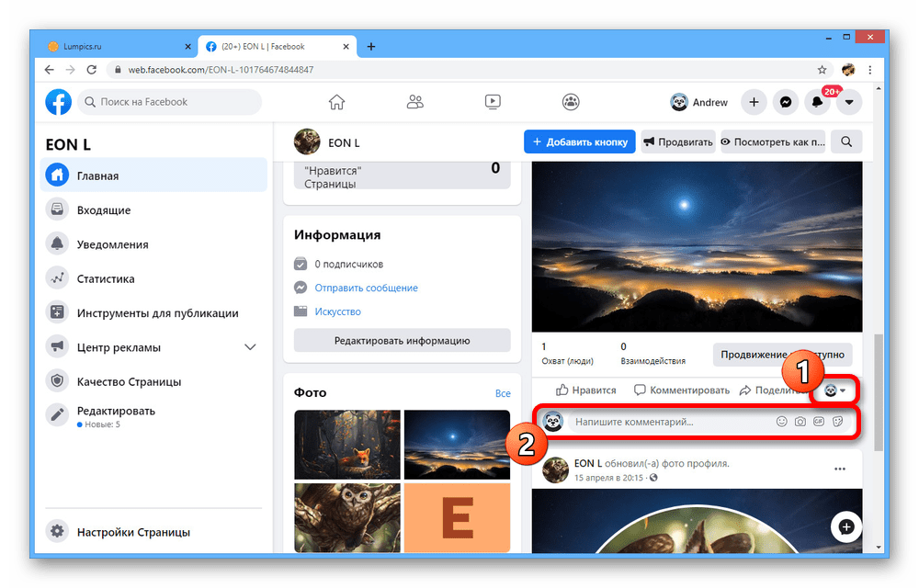Click the Искусство category link
Image resolution: width=919 pixels, height=588 pixels.
(337, 311)
